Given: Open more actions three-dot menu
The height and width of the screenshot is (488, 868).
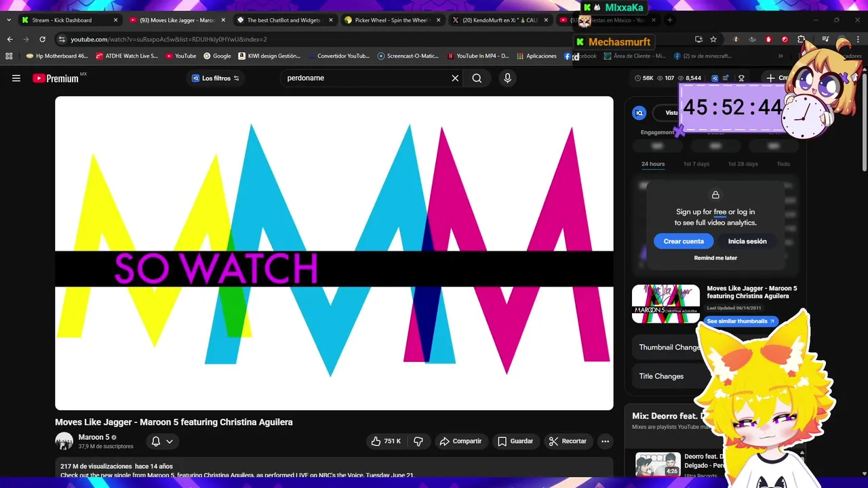Looking at the screenshot, I should (605, 441).
